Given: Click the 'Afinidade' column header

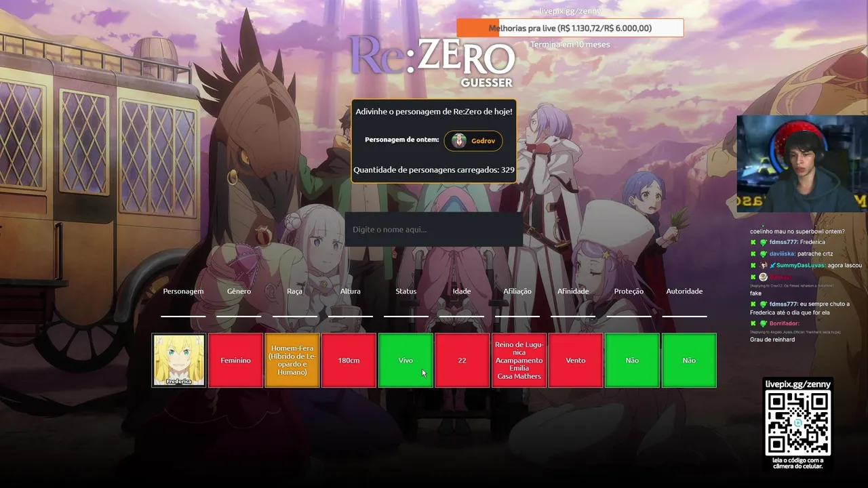Looking at the screenshot, I should point(573,291).
